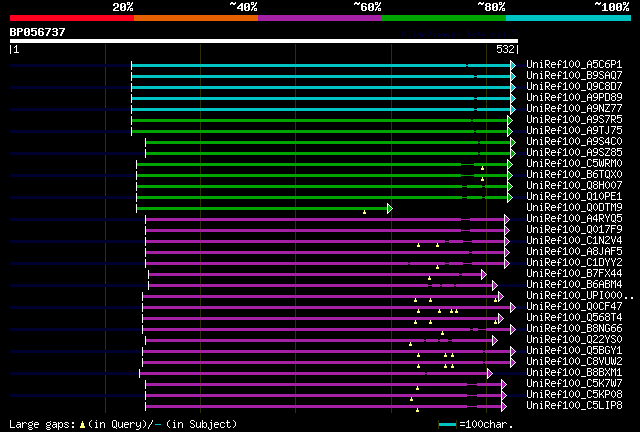Select the purple ~60% identity legend segment
This screenshot has width=640, height=432.
point(320,18)
